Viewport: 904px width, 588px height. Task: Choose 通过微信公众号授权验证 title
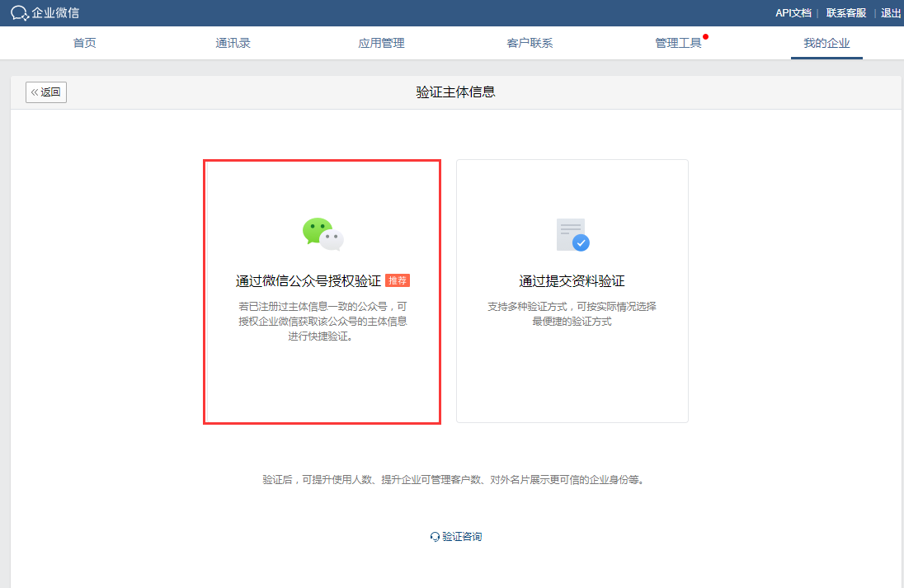(x=308, y=281)
